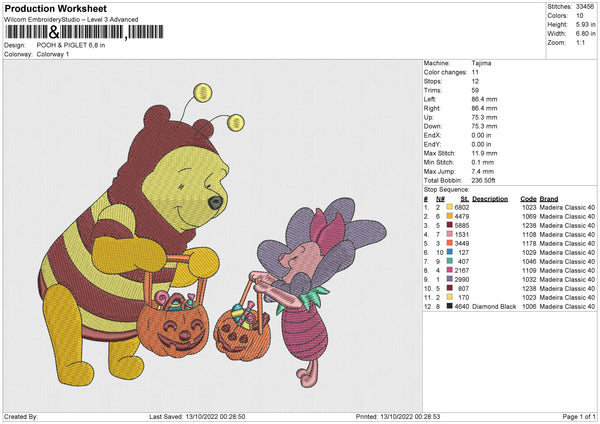Click the 'Up:' label
This screenshot has width=600, height=424.
click(428, 117)
